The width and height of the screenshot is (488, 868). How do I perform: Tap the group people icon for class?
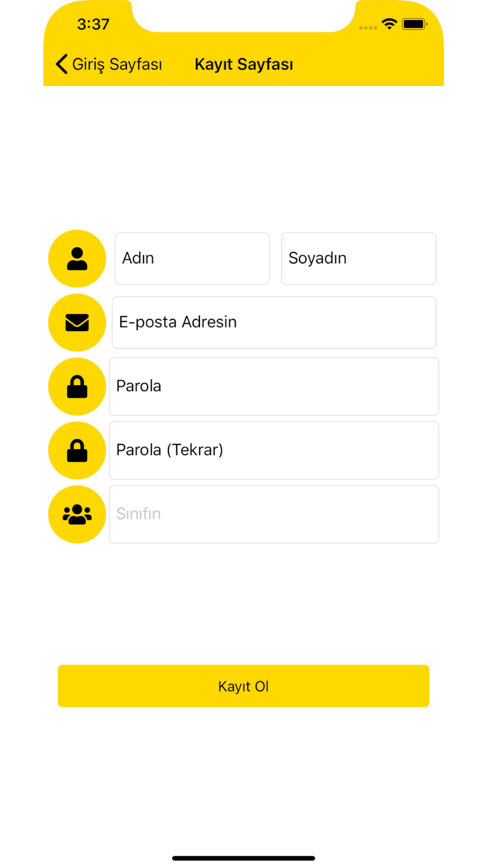77,515
